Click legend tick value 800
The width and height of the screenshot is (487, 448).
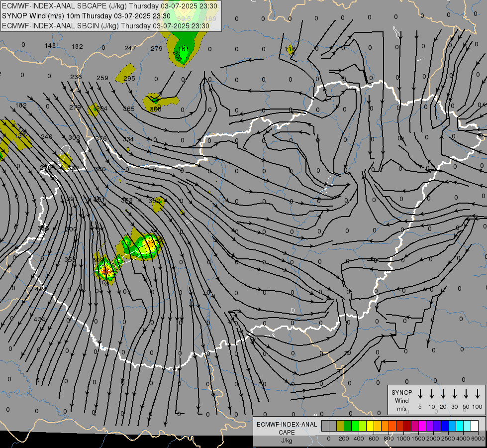pos(389,439)
